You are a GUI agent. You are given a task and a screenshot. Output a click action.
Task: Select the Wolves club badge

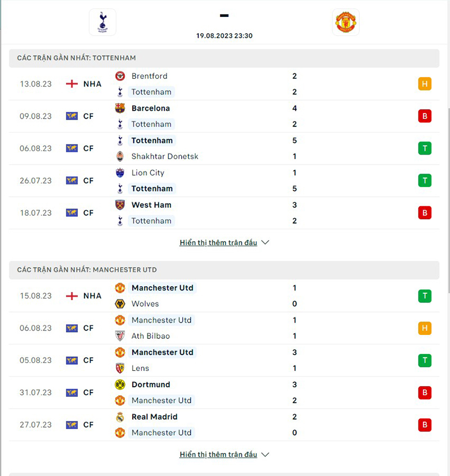tap(120, 303)
